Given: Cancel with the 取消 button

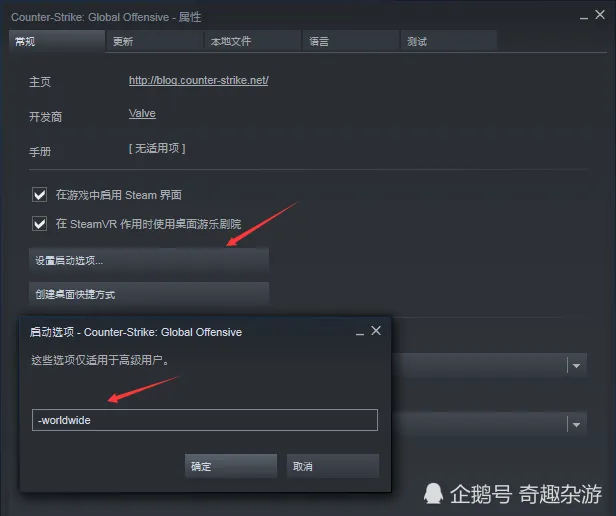Looking at the screenshot, I should click(333, 466).
